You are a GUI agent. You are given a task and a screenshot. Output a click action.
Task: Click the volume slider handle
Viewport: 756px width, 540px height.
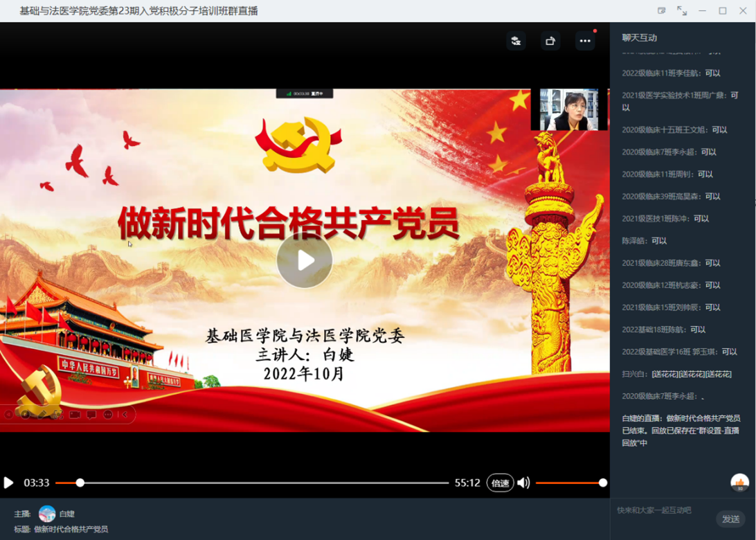pyautogui.click(x=603, y=483)
